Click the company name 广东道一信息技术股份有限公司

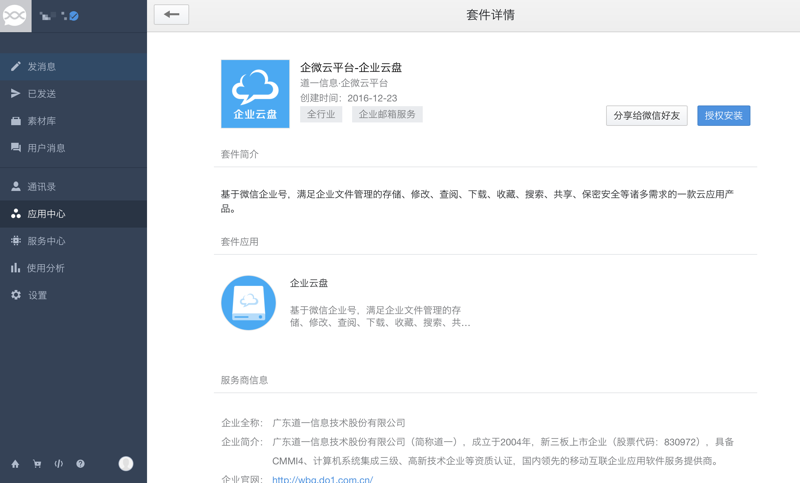[339, 423]
